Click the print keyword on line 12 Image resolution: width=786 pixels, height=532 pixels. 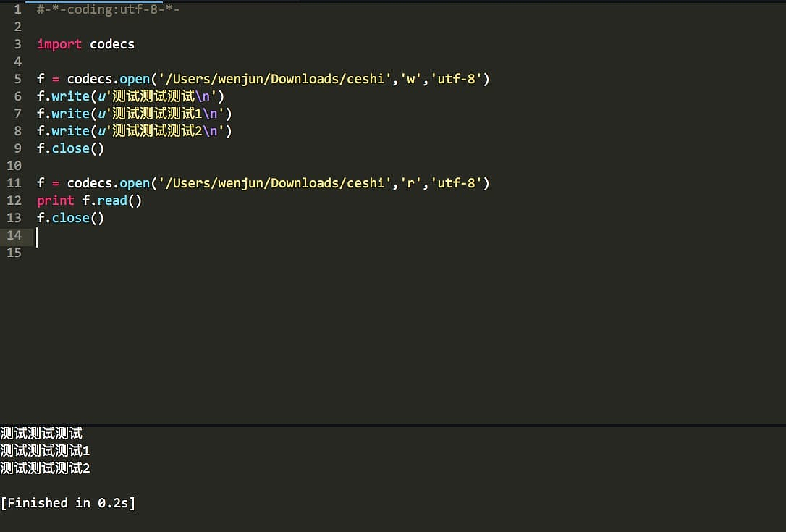[56, 200]
